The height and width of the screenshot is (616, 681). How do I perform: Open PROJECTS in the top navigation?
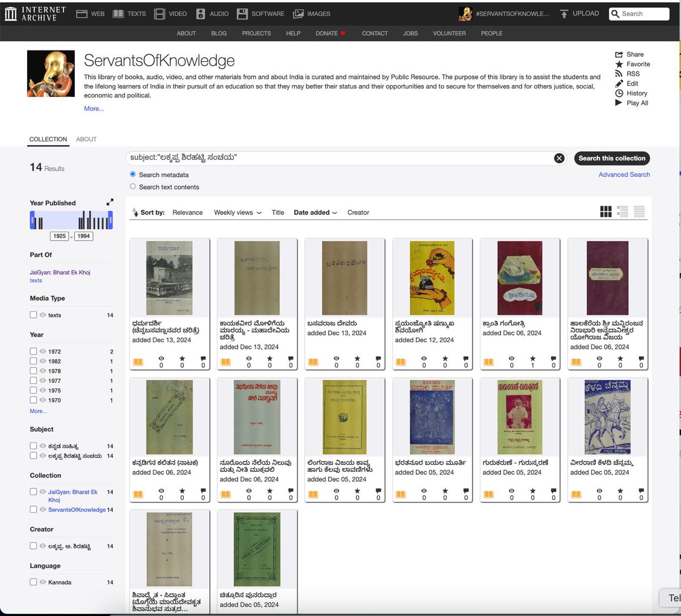tap(257, 33)
